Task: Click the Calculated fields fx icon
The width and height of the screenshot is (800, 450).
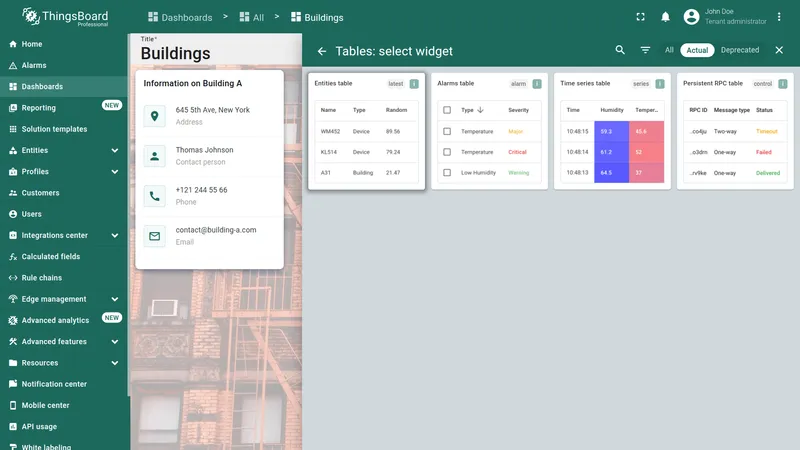Action: click(x=13, y=257)
